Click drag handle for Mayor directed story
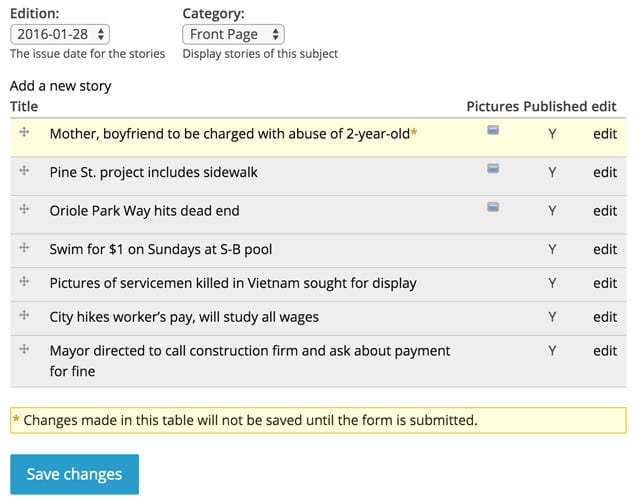This screenshot has width=643, height=500. (24, 349)
